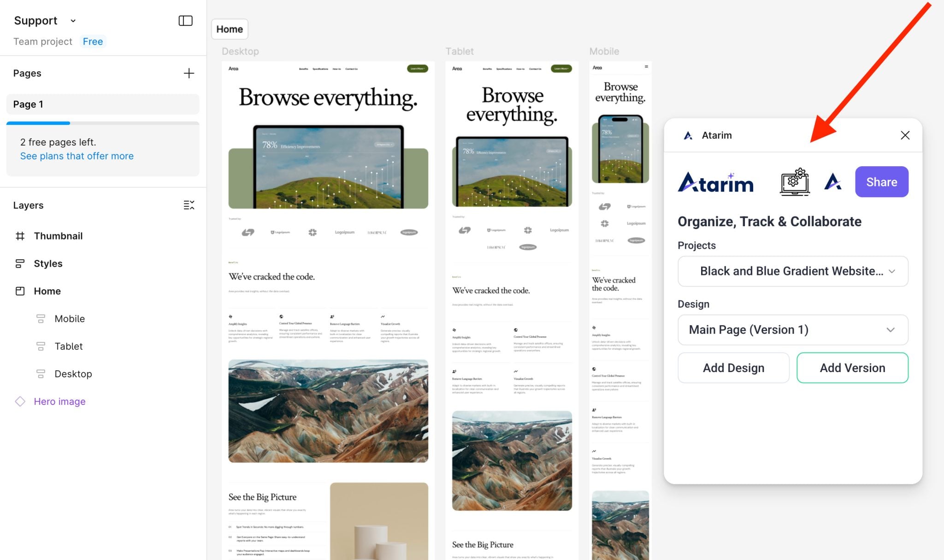This screenshot has width=944, height=560.
Task: Collapse all layers icon
Action: (189, 205)
